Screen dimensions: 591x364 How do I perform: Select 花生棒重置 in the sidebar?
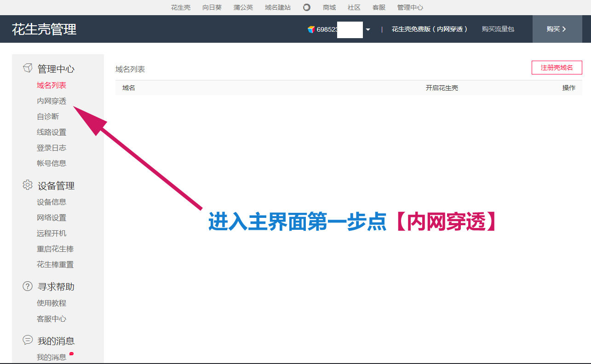55,265
